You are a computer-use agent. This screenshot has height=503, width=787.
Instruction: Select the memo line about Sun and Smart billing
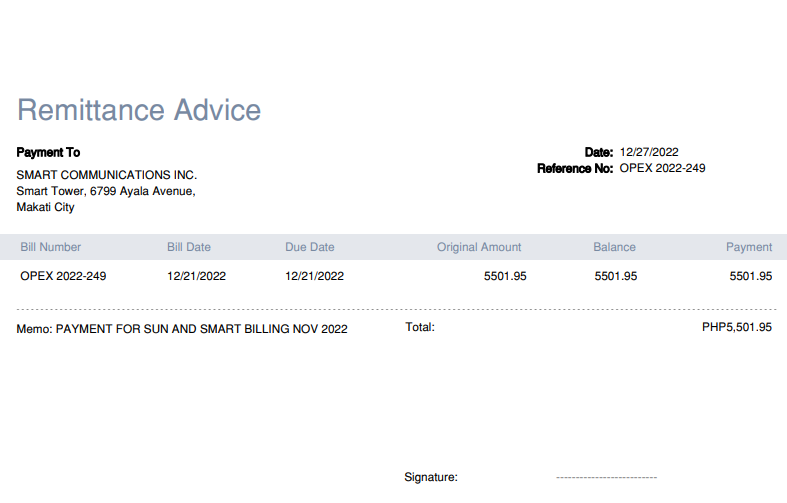tap(182, 328)
